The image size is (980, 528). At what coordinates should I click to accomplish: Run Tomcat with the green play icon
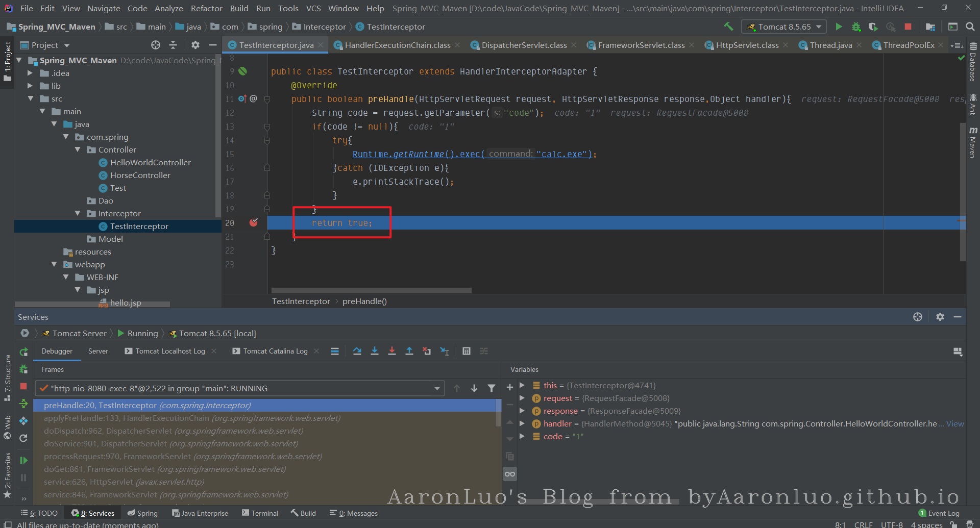(839, 27)
